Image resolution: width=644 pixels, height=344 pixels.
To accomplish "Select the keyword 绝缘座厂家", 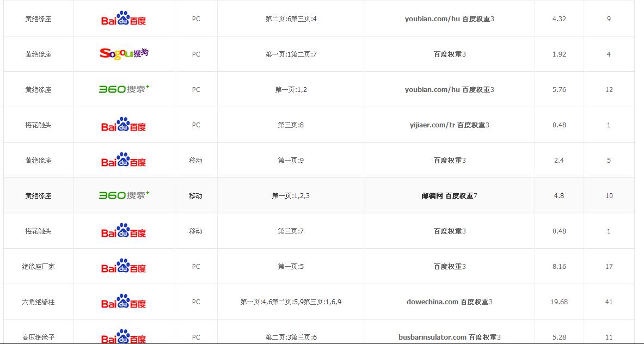I will coord(38,267).
